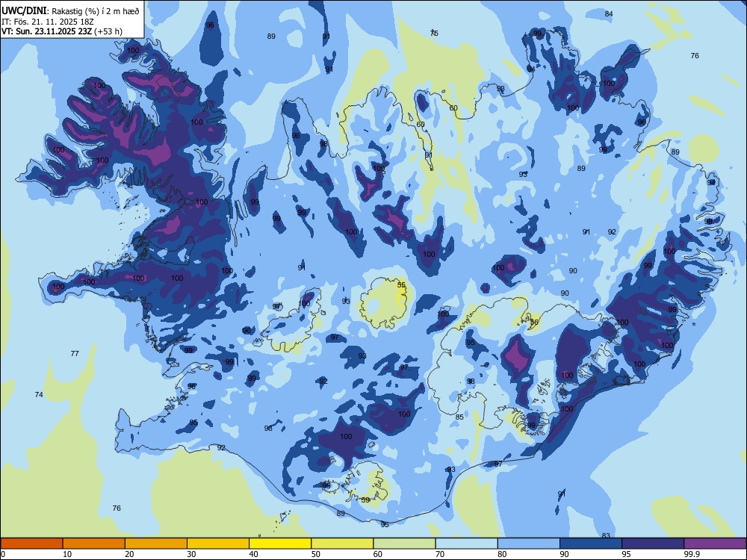The width and height of the screenshot is (747, 560).
Task: Click the 'VT: Sun. 23.11.2025 23Z' valid time
Action: coord(46,31)
